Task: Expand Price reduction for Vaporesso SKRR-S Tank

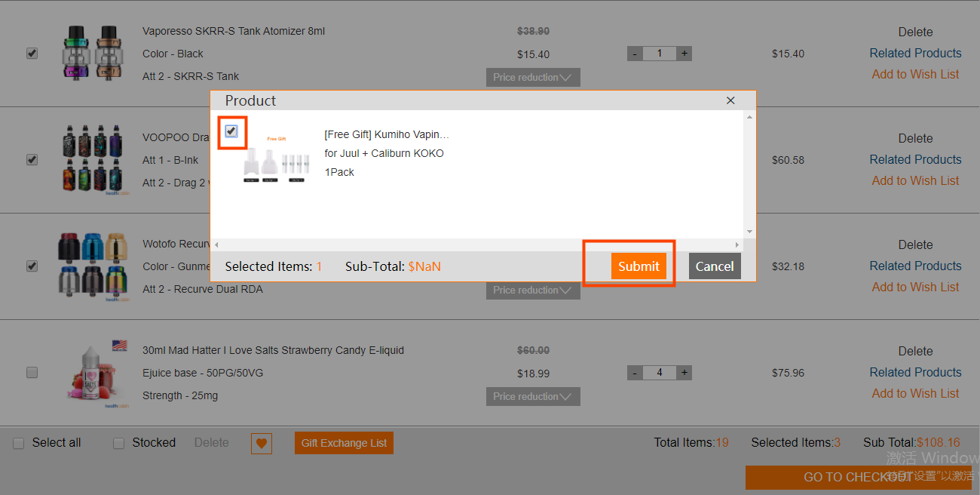Action: click(x=533, y=77)
